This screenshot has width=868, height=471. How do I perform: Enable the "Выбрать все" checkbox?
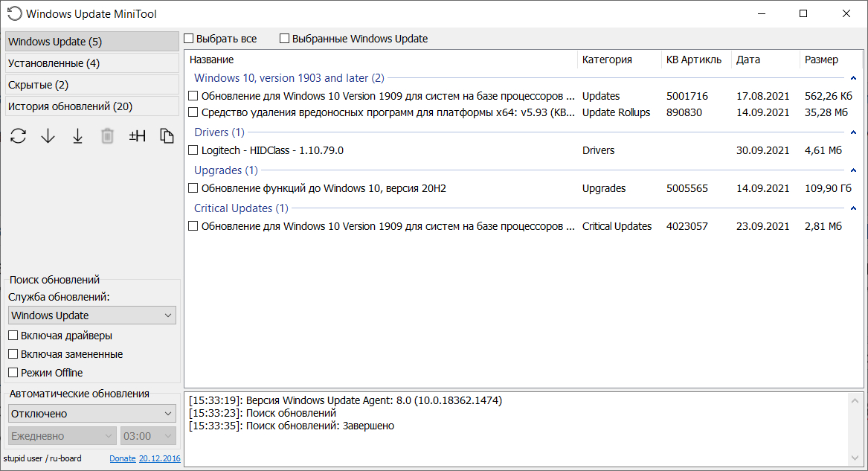(189, 39)
